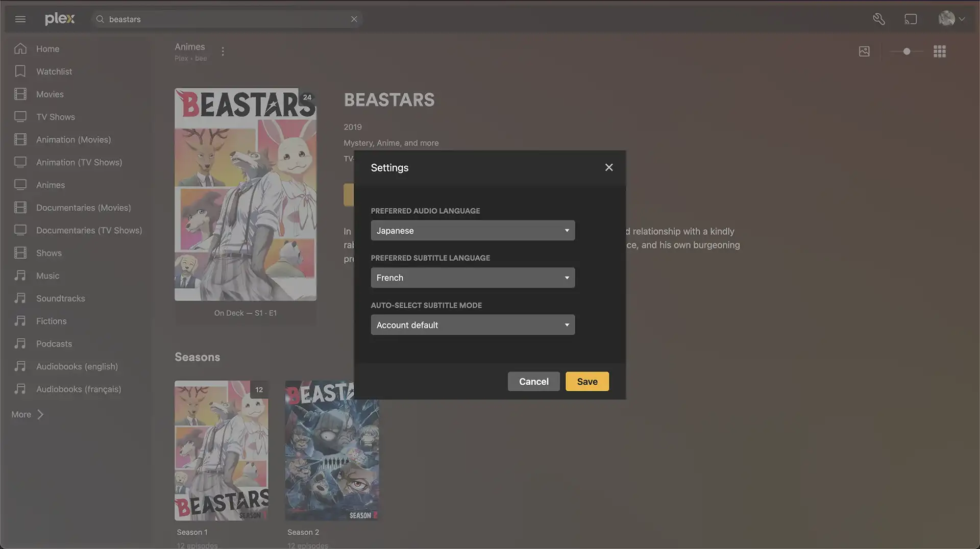Change the Auto-Select Subtitle Mode selection

click(x=472, y=325)
